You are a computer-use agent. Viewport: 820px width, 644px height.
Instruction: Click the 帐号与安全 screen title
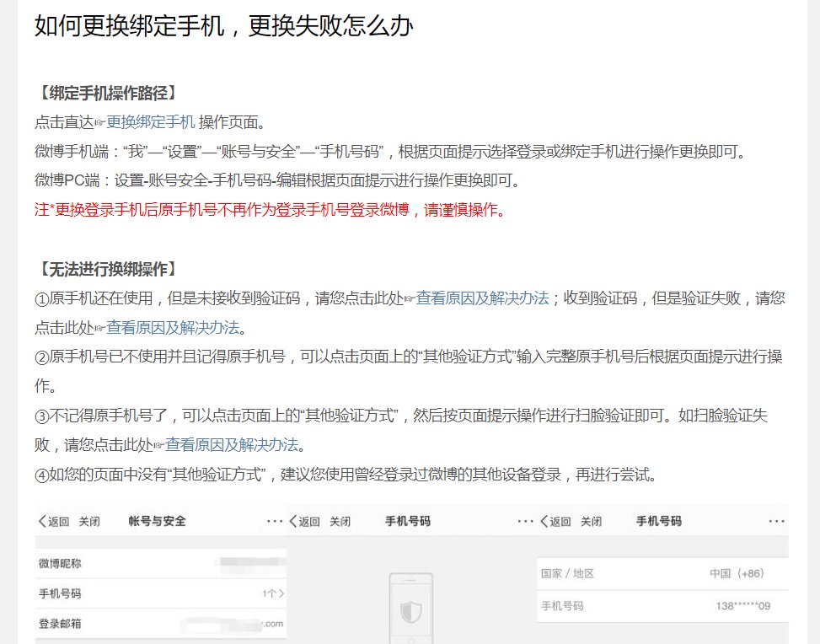coord(157,521)
